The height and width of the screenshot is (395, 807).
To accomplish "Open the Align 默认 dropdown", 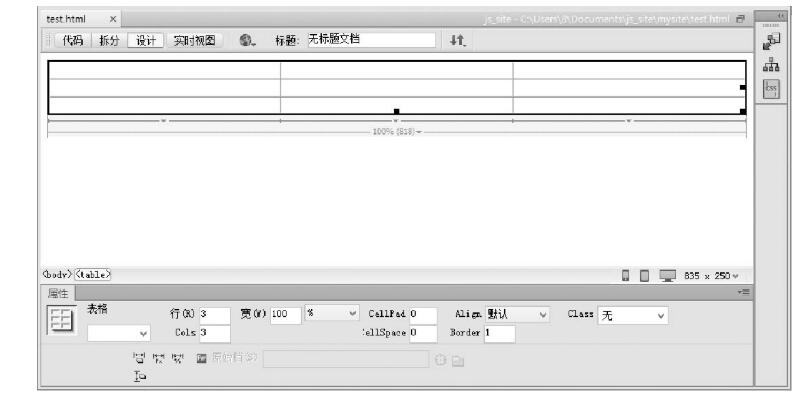I will 517,314.
